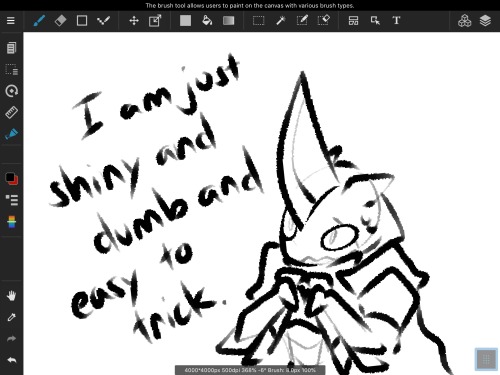Open the Materials cube panel

464,21
